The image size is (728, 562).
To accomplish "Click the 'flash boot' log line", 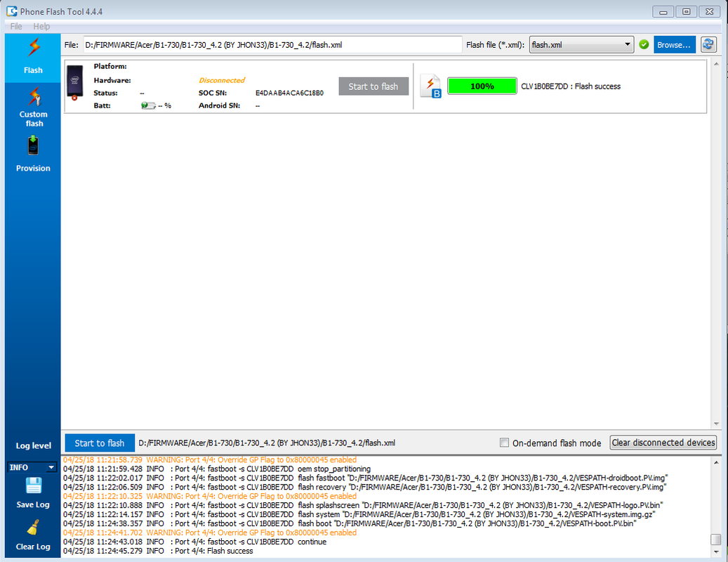I will tap(350, 523).
